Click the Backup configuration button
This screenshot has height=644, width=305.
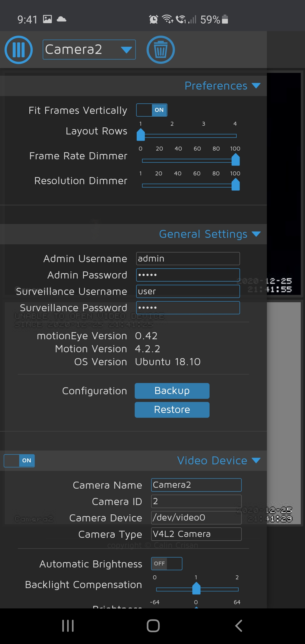coord(172,391)
